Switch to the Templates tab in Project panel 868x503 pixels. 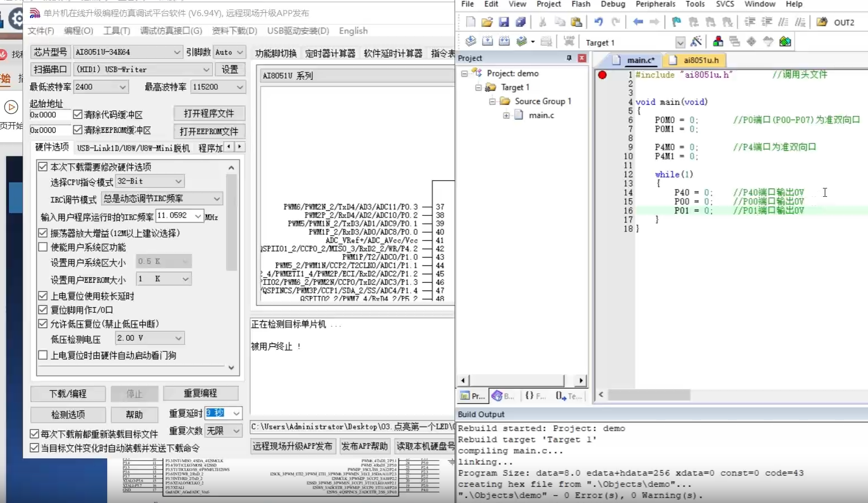(x=568, y=396)
